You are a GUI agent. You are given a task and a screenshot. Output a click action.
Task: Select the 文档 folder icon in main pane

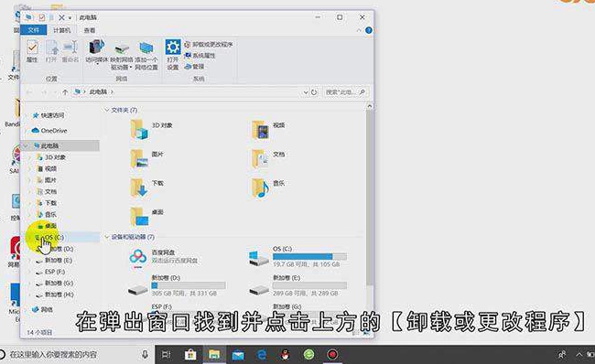coord(260,158)
